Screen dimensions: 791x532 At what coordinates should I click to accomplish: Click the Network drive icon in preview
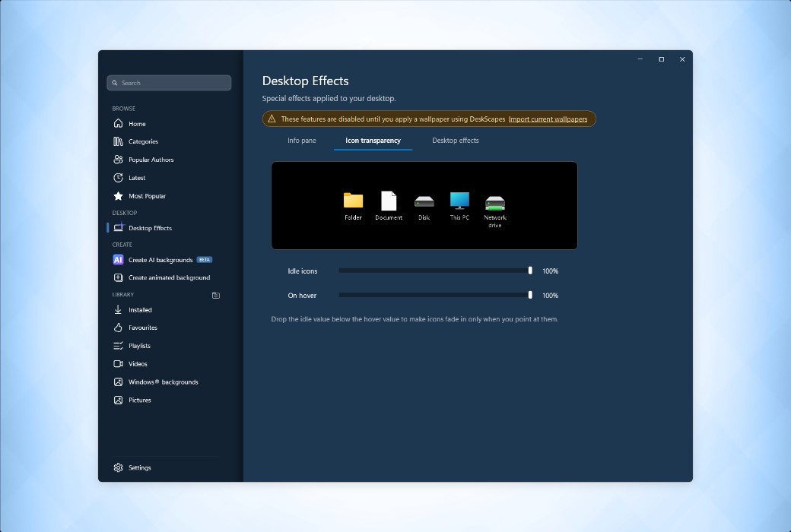495,203
